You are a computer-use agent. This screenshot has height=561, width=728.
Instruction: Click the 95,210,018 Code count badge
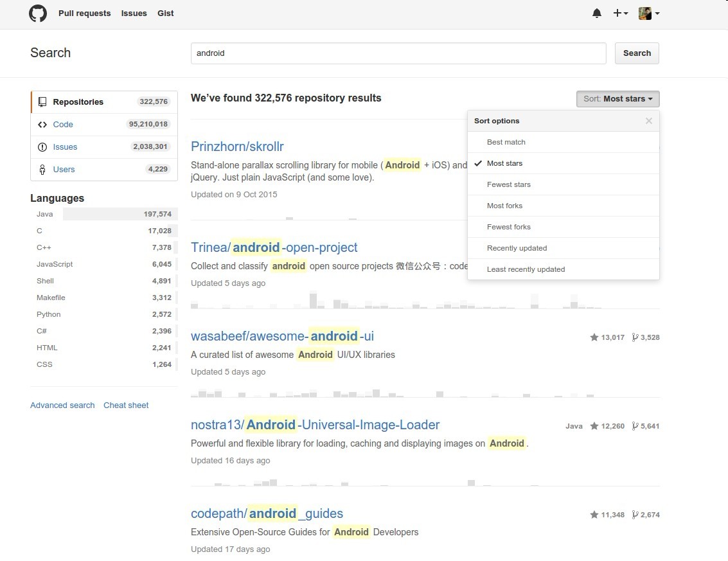click(x=148, y=125)
